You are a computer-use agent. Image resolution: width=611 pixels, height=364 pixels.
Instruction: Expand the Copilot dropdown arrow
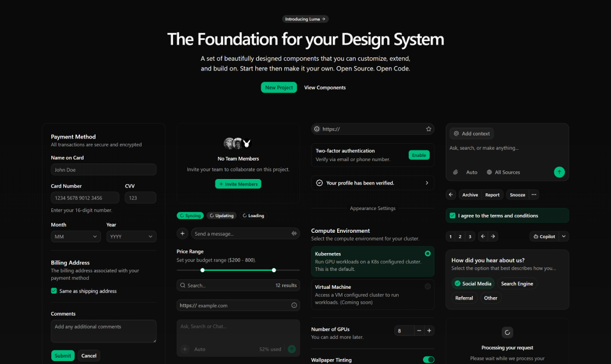(x=564, y=236)
